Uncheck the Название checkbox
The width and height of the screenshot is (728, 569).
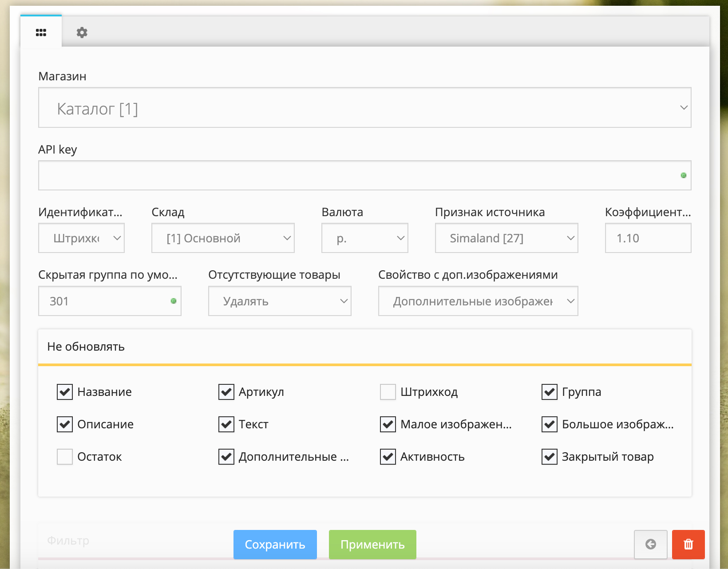[x=65, y=392]
